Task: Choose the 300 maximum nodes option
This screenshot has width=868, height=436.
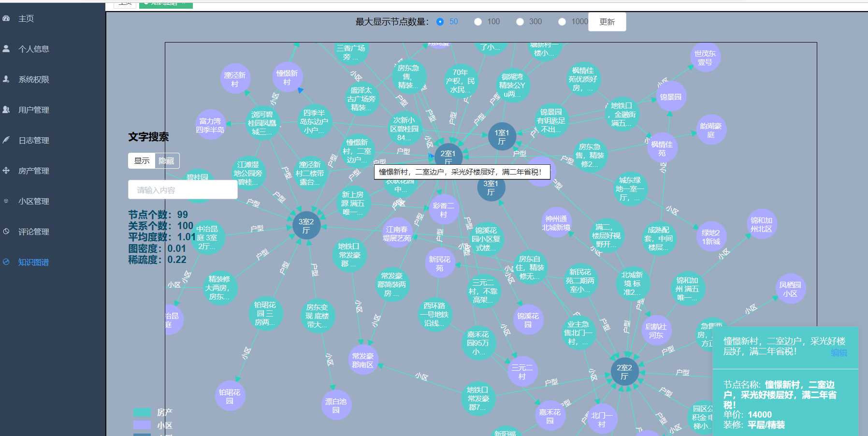Action: 520,21
